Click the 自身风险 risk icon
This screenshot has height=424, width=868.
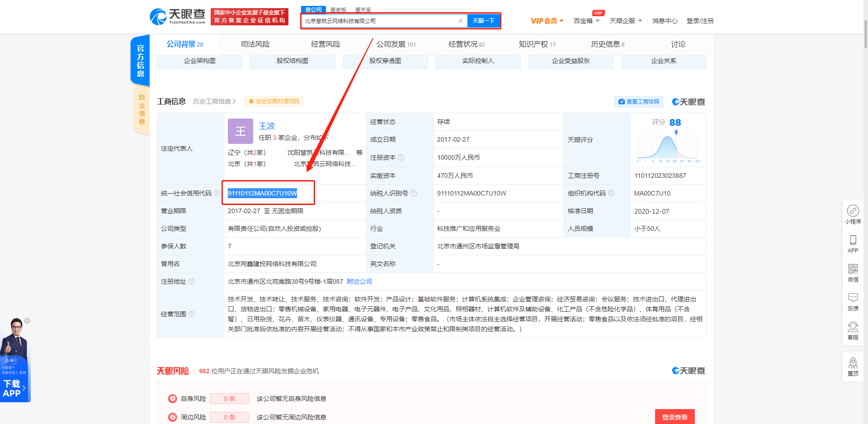click(173, 399)
